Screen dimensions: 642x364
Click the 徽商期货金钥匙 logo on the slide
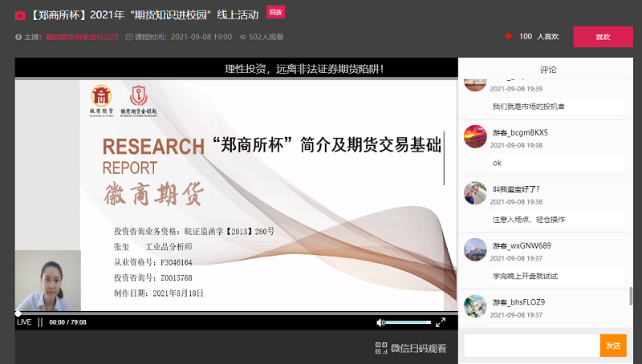[138, 101]
